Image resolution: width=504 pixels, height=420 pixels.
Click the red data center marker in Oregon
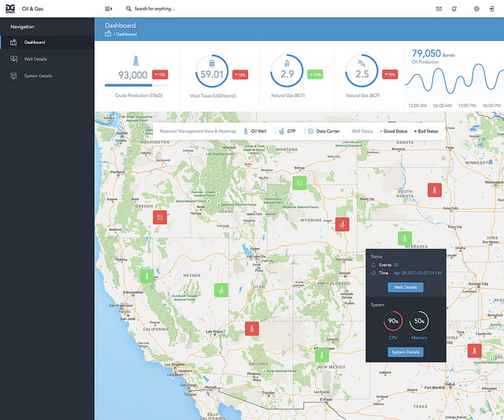click(160, 217)
